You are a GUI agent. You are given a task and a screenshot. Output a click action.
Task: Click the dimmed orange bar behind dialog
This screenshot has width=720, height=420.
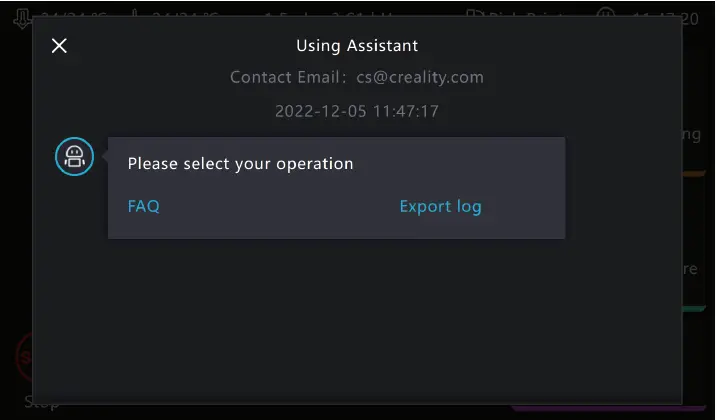694,174
